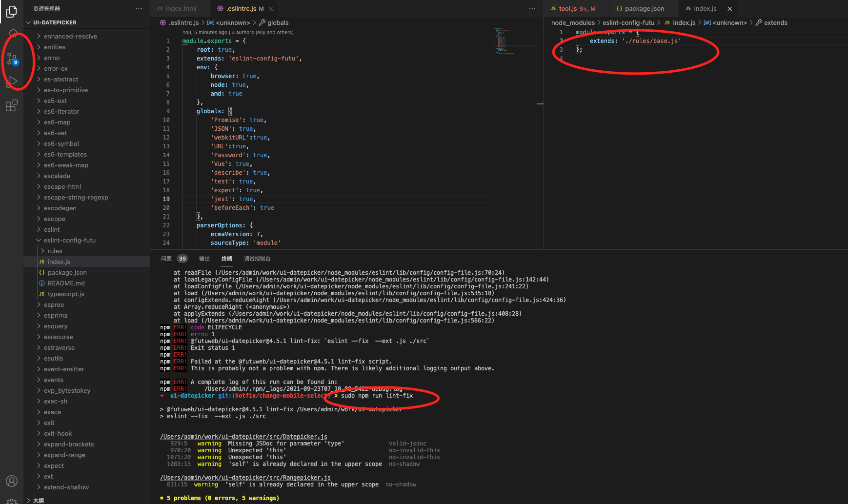
Task: Open the 调试控制台 (Debug Console) tab
Action: pos(257,259)
